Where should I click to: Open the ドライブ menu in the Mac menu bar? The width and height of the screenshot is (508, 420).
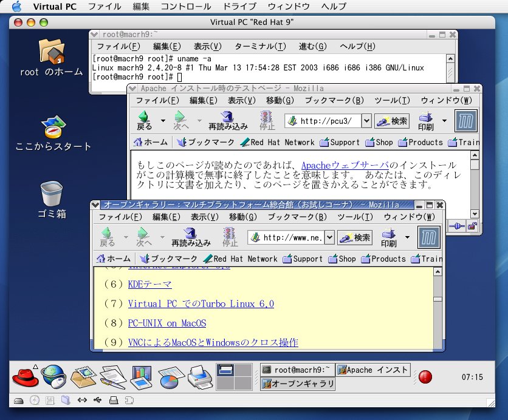tap(239, 7)
